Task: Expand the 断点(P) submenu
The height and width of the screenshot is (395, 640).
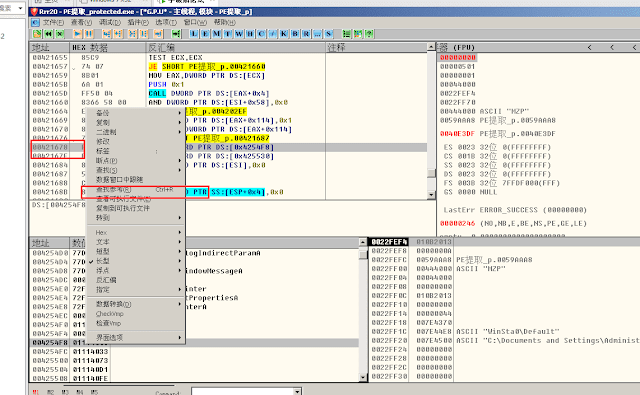Action: click(x=136, y=161)
